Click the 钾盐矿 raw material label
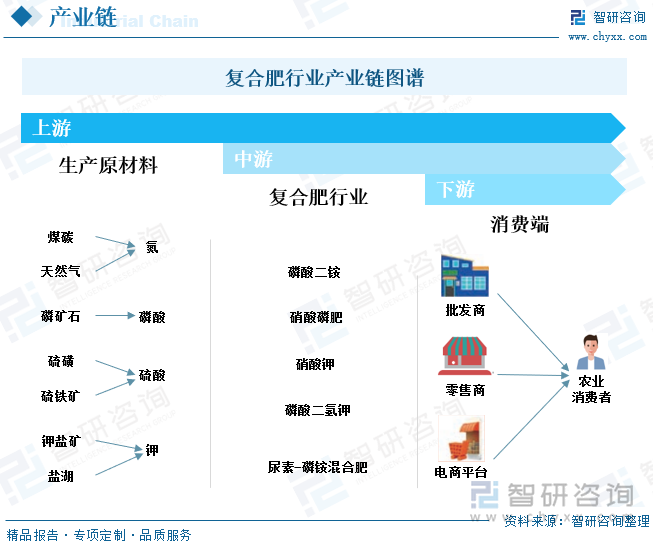Viewport: 653px width, 544px height. [61, 440]
